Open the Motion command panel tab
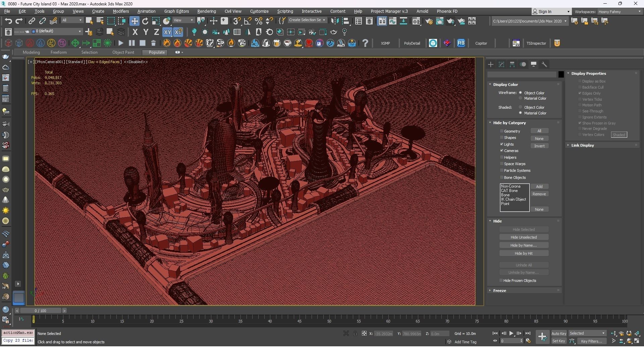Screen dimensions: 644x349 pos(523,64)
